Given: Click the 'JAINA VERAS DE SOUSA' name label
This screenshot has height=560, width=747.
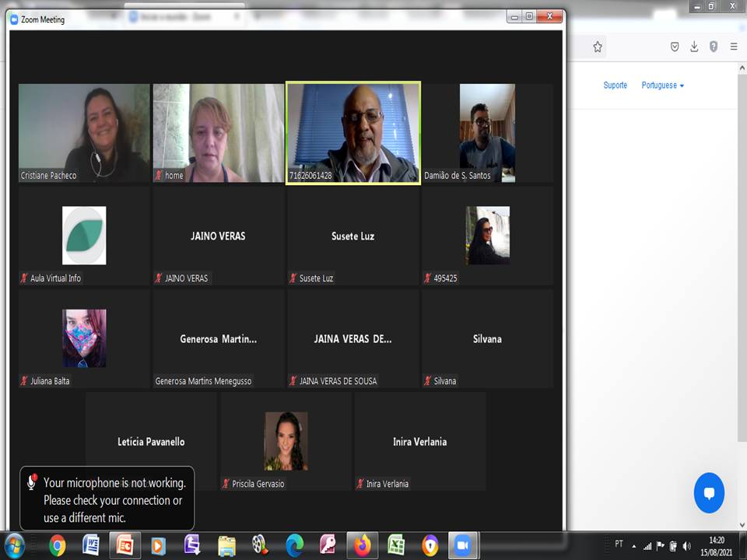Looking at the screenshot, I should coord(338,381).
